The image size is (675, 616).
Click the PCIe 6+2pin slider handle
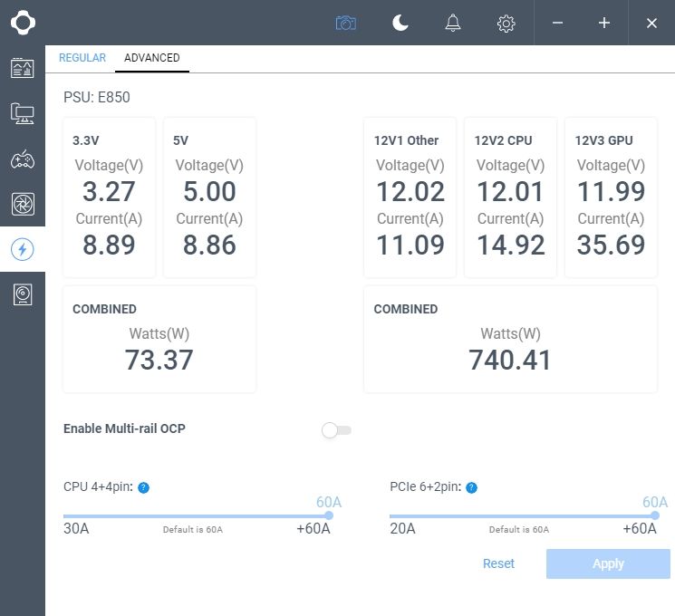[x=655, y=515]
